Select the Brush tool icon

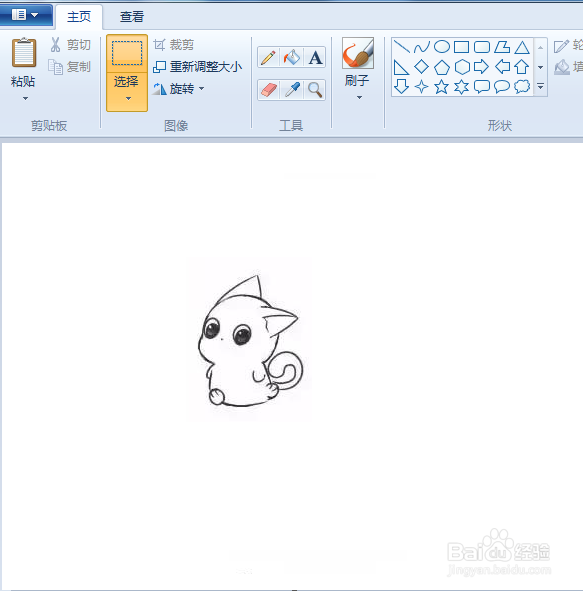[358, 53]
